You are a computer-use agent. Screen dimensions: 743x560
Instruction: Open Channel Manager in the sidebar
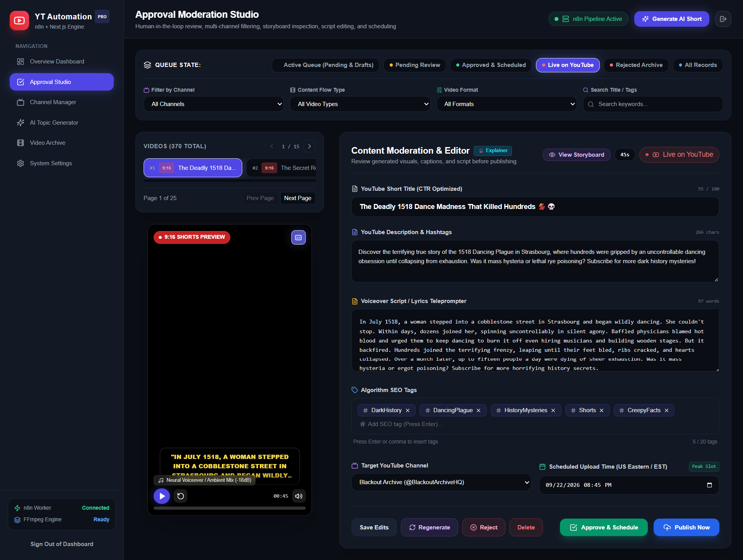(62, 102)
